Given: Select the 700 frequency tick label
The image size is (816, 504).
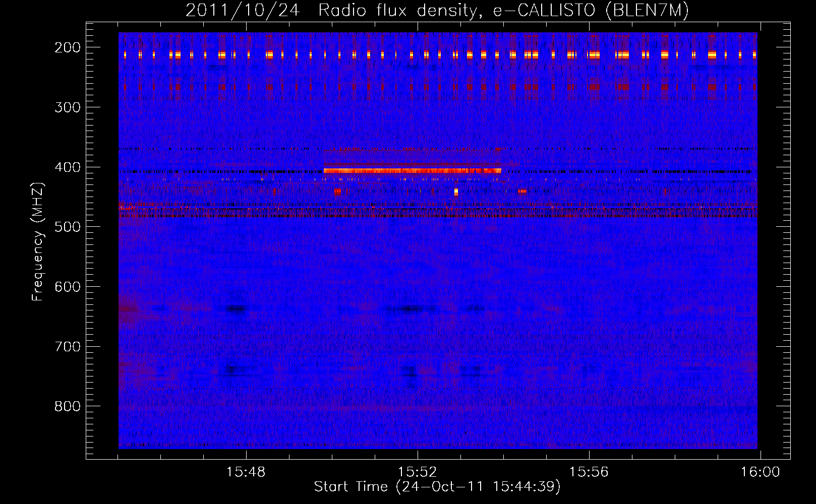Looking at the screenshot, I should click(x=68, y=347).
